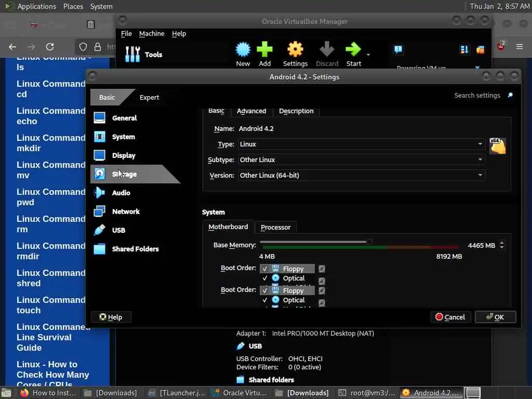The image size is (532, 399).
Task: Click the show desktop icon in taskbar
Action: (x=6, y=393)
